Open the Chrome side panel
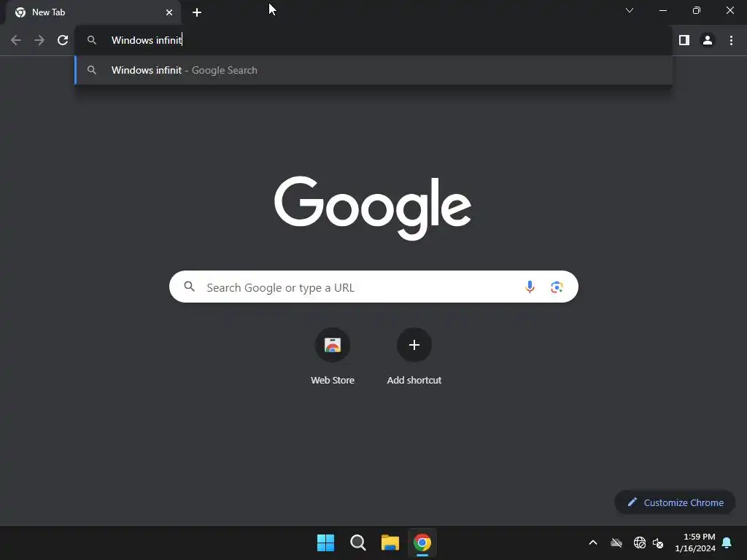This screenshot has height=560, width=747. click(x=684, y=40)
